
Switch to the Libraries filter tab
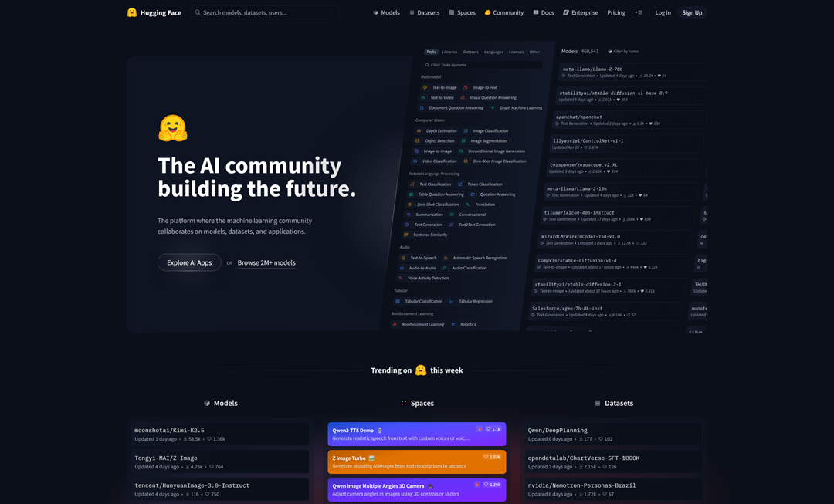click(451, 52)
